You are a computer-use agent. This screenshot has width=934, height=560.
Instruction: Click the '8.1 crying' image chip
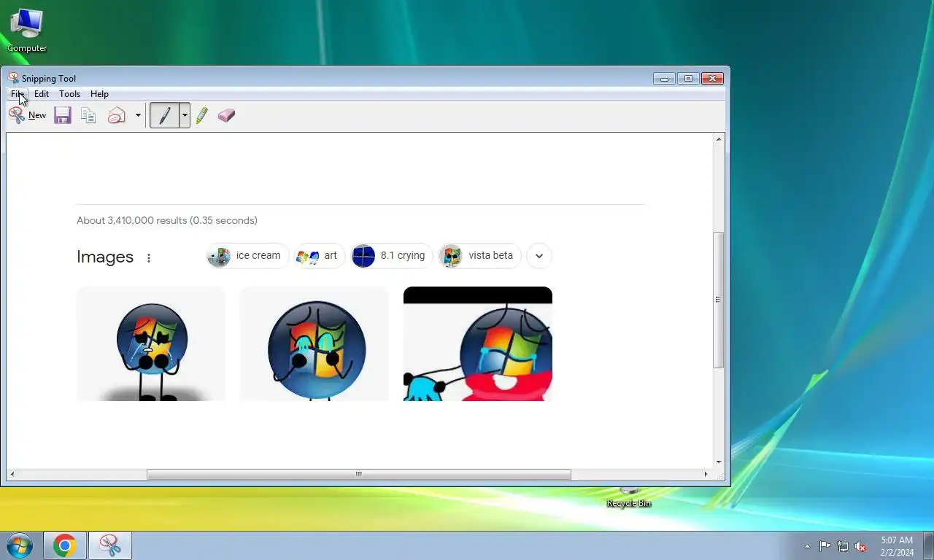click(x=391, y=256)
